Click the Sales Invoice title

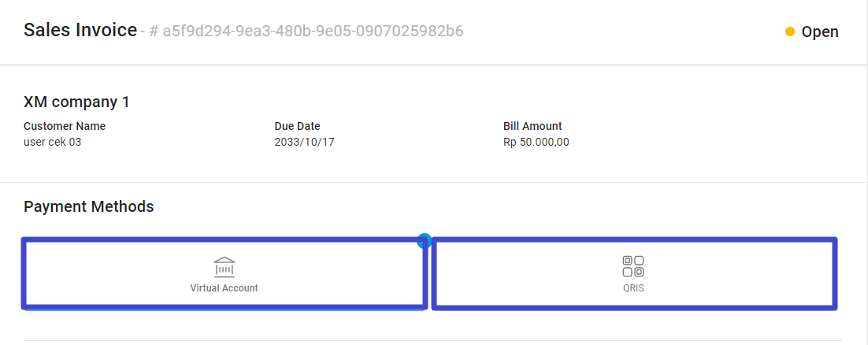(x=80, y=31)
